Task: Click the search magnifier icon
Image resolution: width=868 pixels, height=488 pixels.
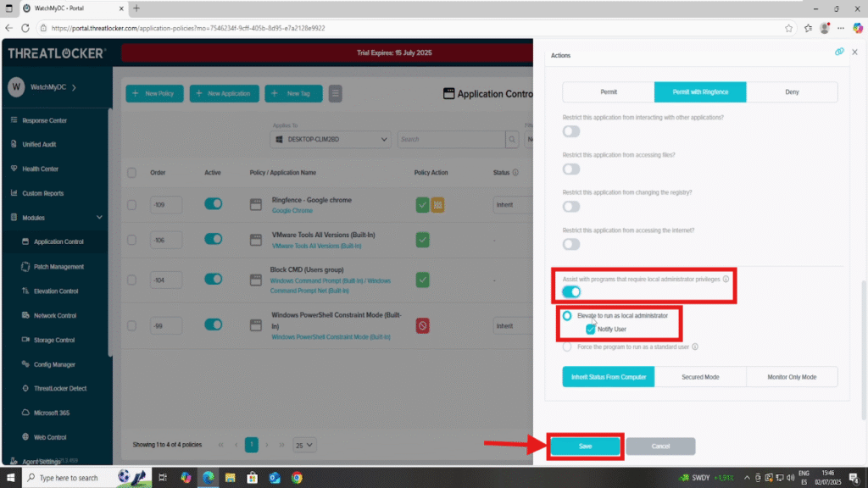Action: point(512,140)
